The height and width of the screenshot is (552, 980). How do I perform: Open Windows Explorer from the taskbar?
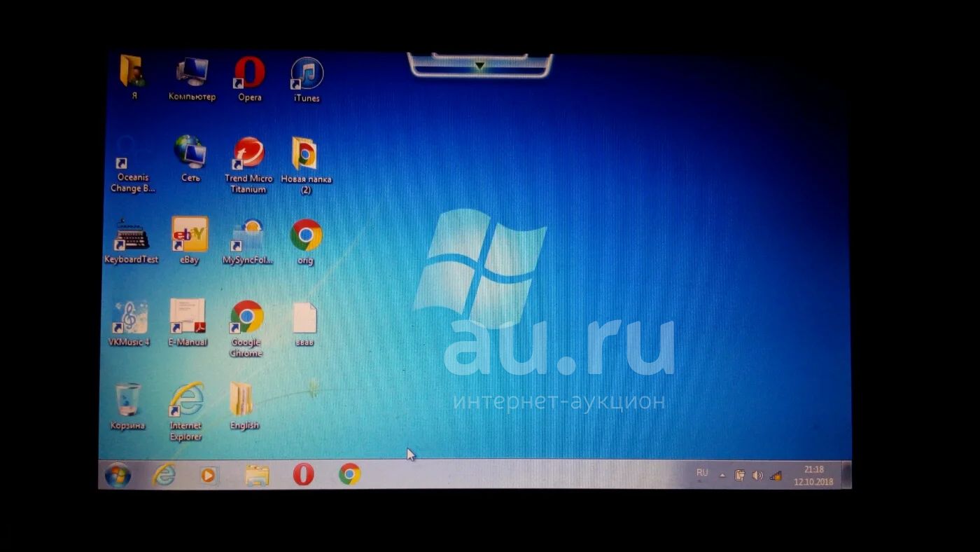(x=257, y=476)
